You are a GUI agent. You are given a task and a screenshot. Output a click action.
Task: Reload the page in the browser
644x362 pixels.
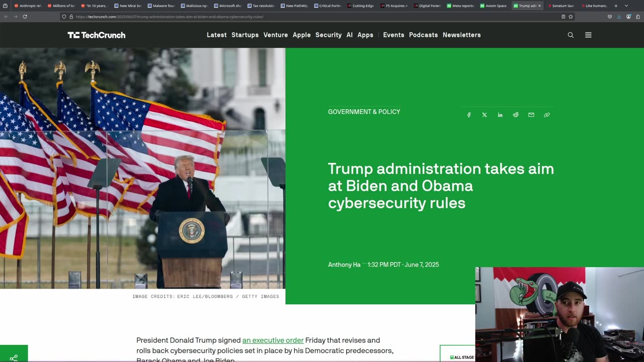point(25,17)
